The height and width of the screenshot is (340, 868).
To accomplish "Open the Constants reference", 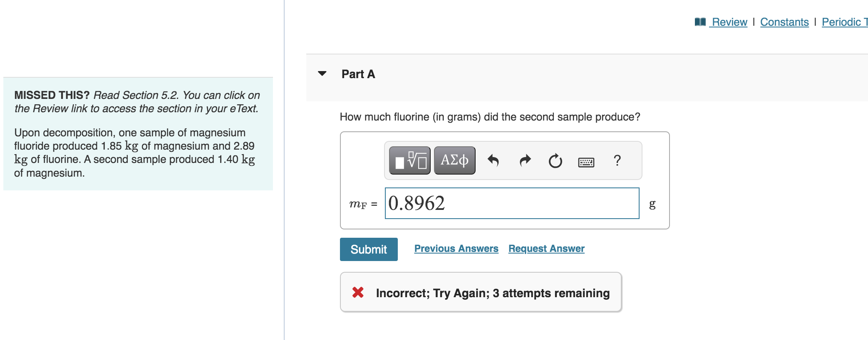I will tap(784, 22).
